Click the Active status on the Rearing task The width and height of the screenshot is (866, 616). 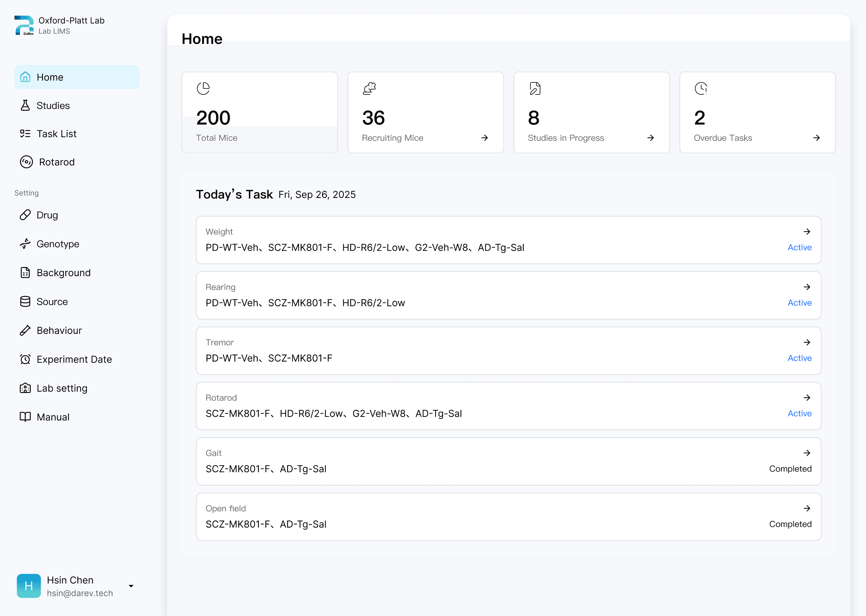point(800,303)
